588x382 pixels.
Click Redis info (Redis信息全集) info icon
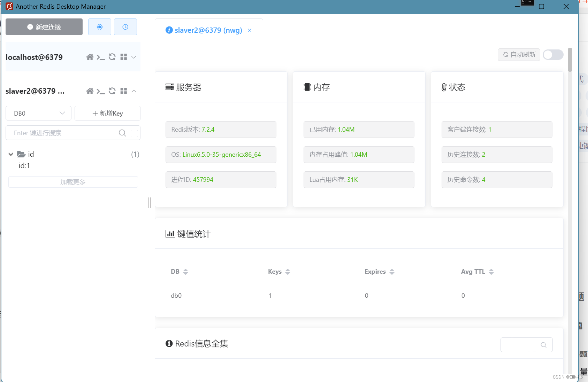click(169, 344)
